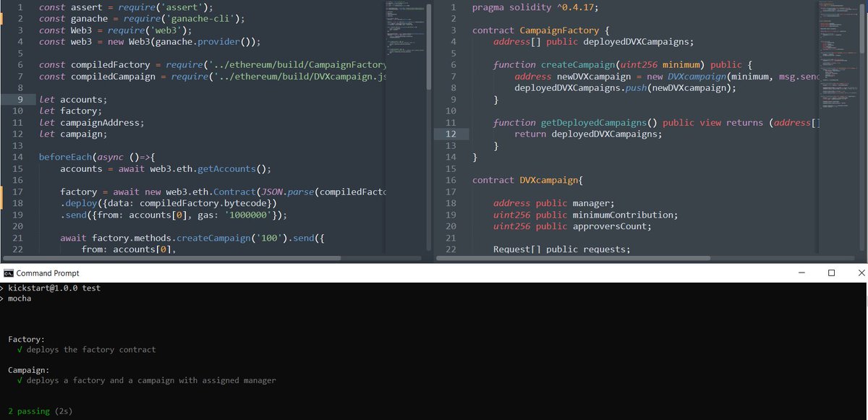Screen dimensions: 868x420
Task: Click the 'contract CampaignFactory {' line
Action: pos(541,30)
